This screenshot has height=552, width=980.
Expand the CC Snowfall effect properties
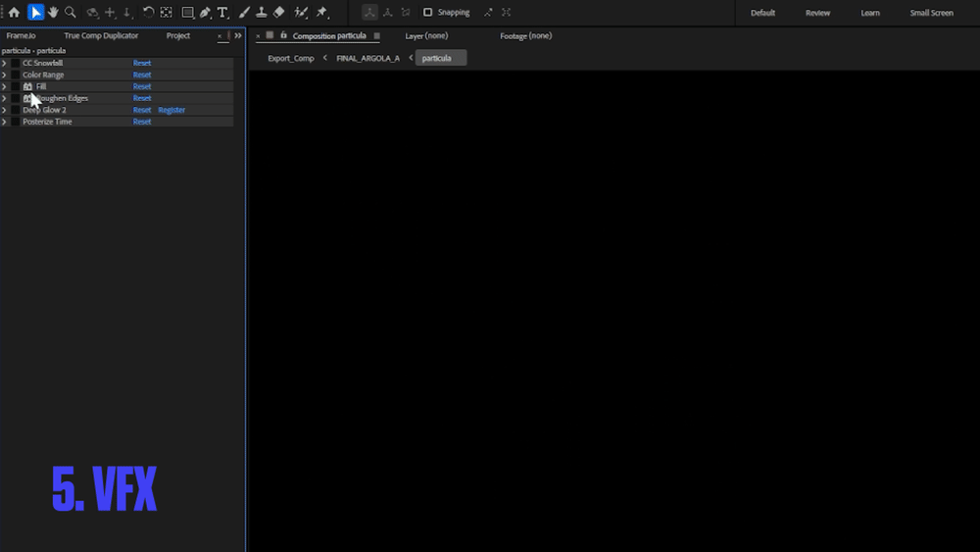(4, 63)
